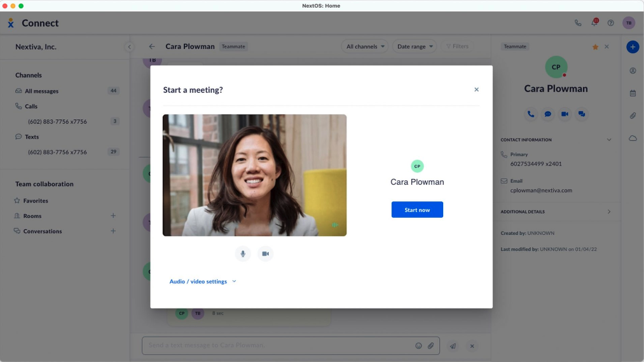
Task: Go back using the arrow beside Cara Plowman
Action: [152, 46]
